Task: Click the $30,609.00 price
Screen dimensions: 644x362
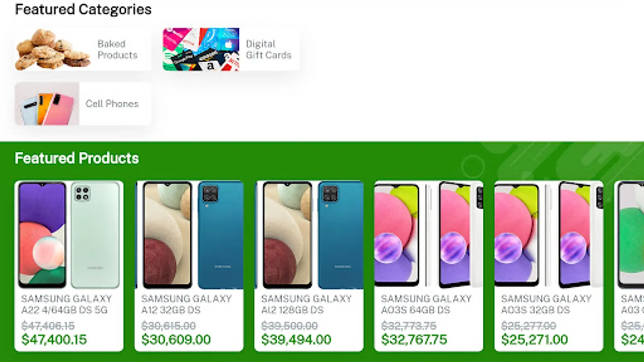Action: click(176, 339)
